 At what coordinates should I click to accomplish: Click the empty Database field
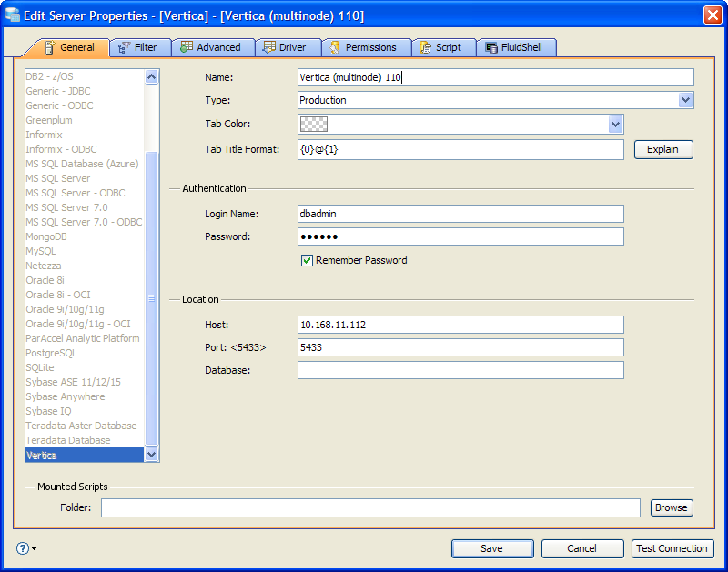(460, 370)
